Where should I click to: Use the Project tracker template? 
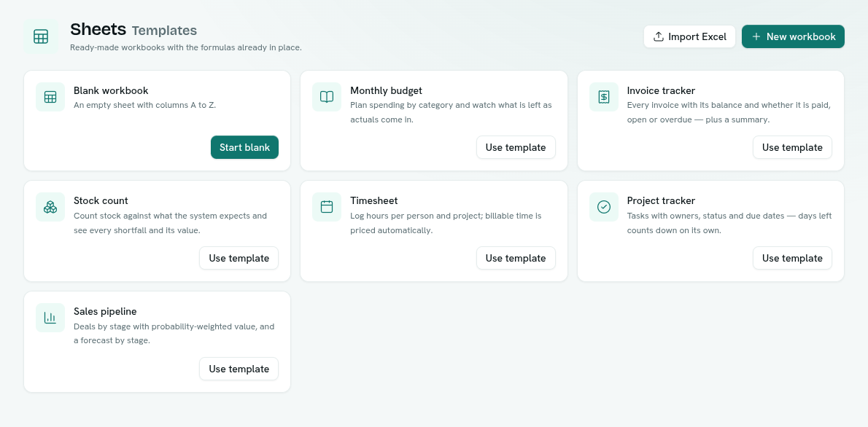click(792, 258)
